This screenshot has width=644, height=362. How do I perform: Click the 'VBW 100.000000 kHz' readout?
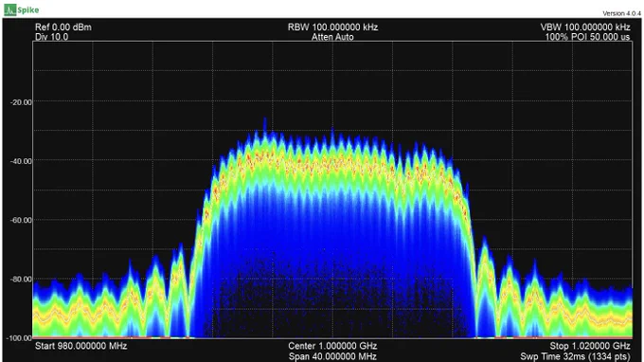click(585, 27)
